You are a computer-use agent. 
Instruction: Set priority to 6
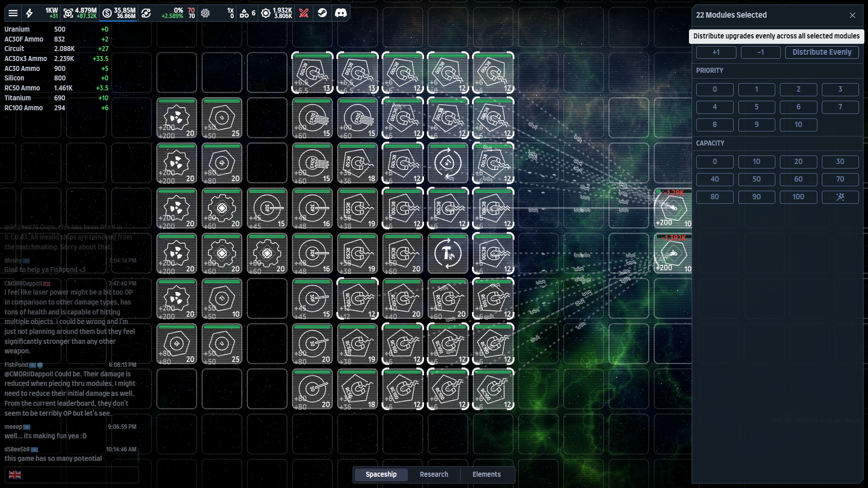[x=798, y=107]
